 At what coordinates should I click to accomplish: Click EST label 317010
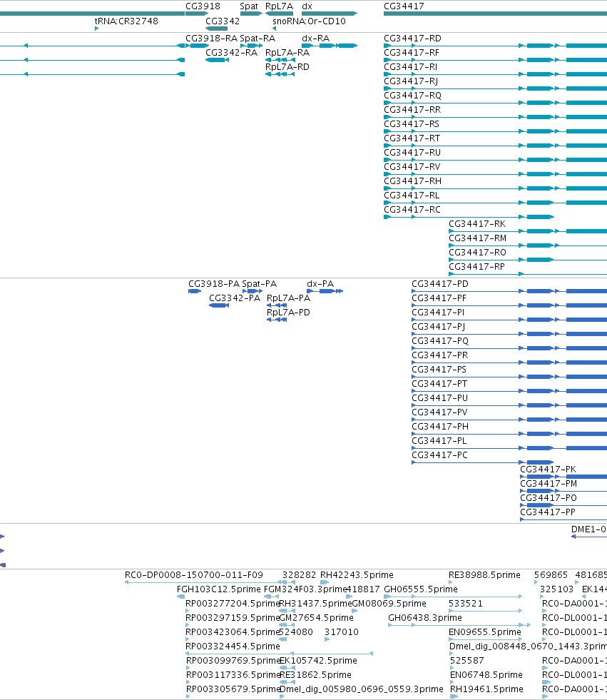tap(342, 632)
